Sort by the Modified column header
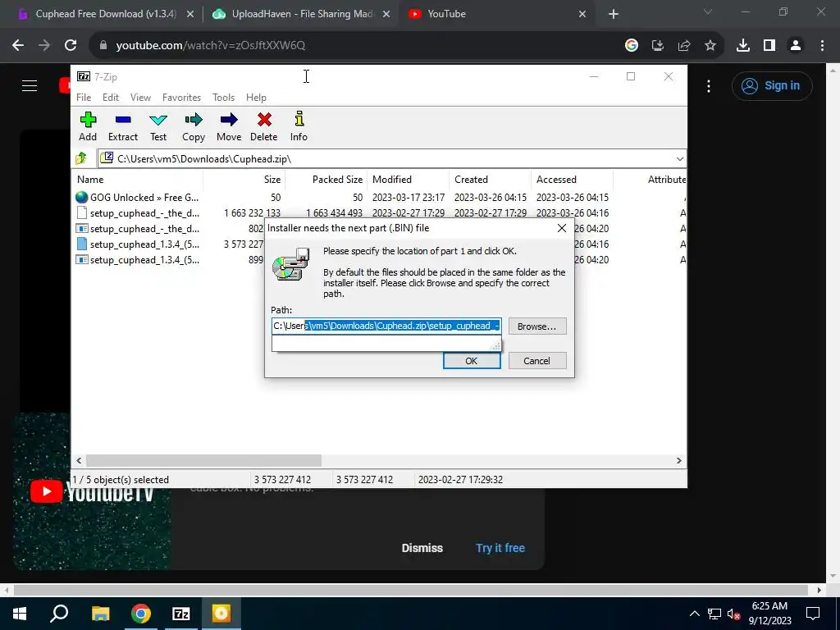 tap(409, 180)
